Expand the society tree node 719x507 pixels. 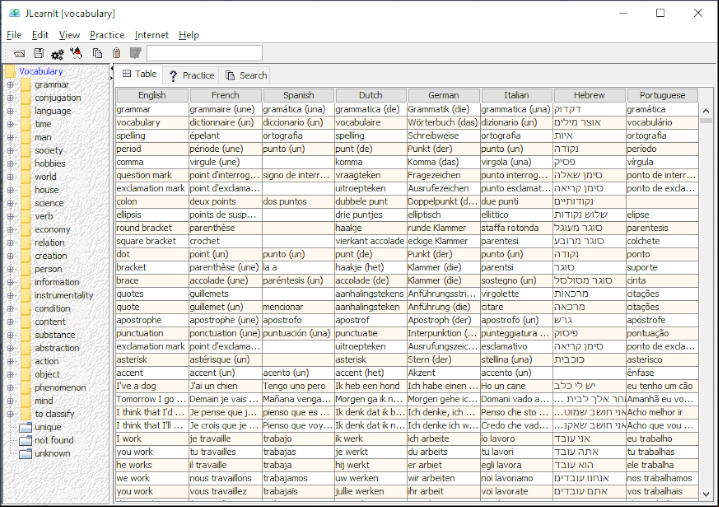point(10,151)
